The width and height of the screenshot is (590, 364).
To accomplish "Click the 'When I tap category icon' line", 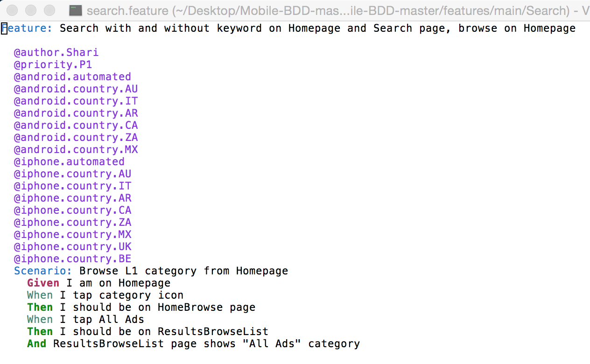I will pos(105,295).
